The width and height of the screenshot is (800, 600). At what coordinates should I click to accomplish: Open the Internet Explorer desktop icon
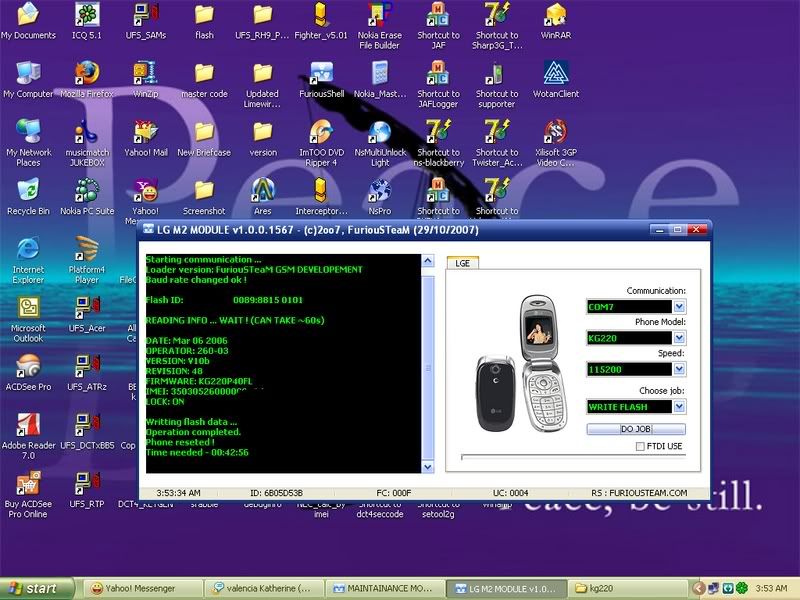pyautogui.click(x=28, y=260)
